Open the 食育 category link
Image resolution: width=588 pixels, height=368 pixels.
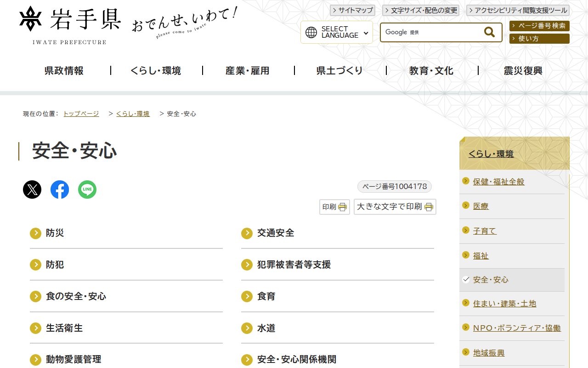pyautogui.click(x=266, y=296)
